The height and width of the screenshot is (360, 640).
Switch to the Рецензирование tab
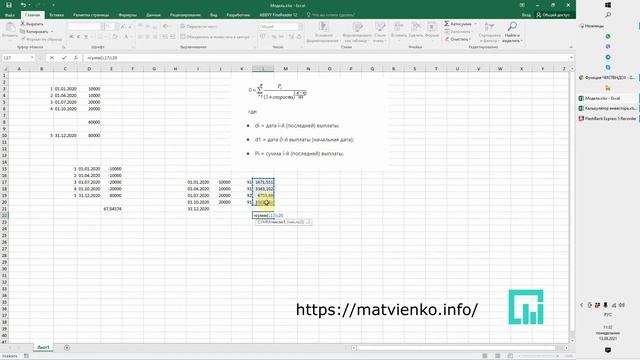(x=185, y=15)
